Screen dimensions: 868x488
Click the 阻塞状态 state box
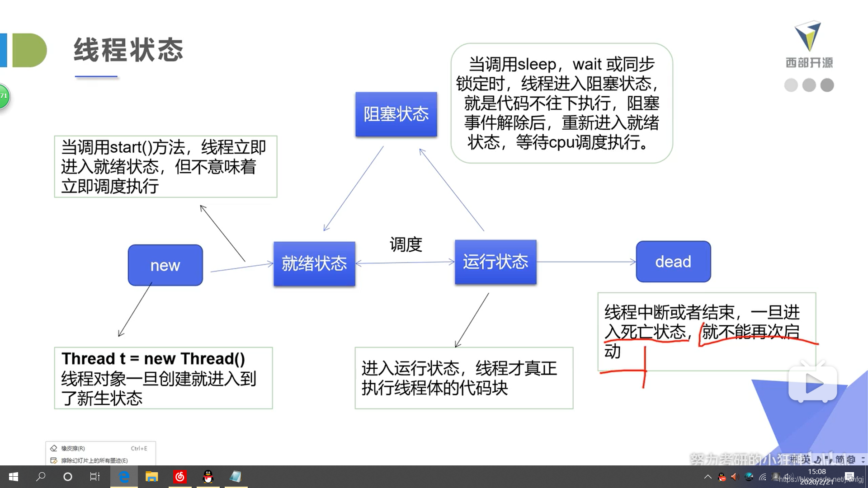click(396, 114)
